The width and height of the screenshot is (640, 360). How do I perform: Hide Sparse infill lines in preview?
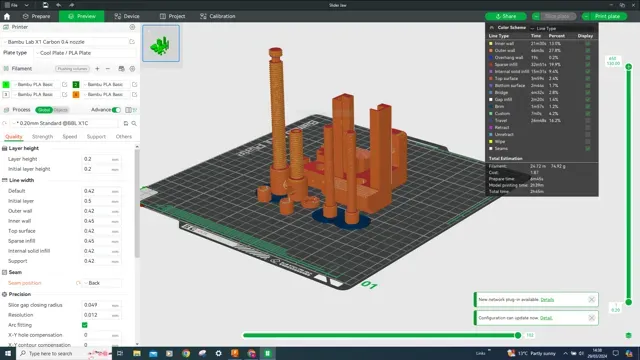click(x=588, y=64)
